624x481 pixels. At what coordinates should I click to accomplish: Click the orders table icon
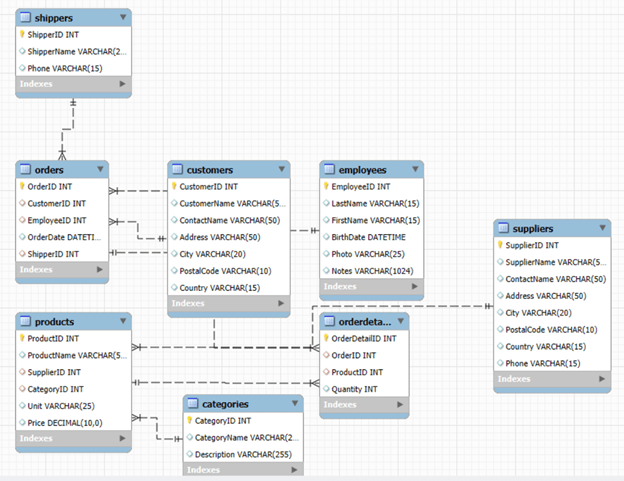[x=25, y=169]
